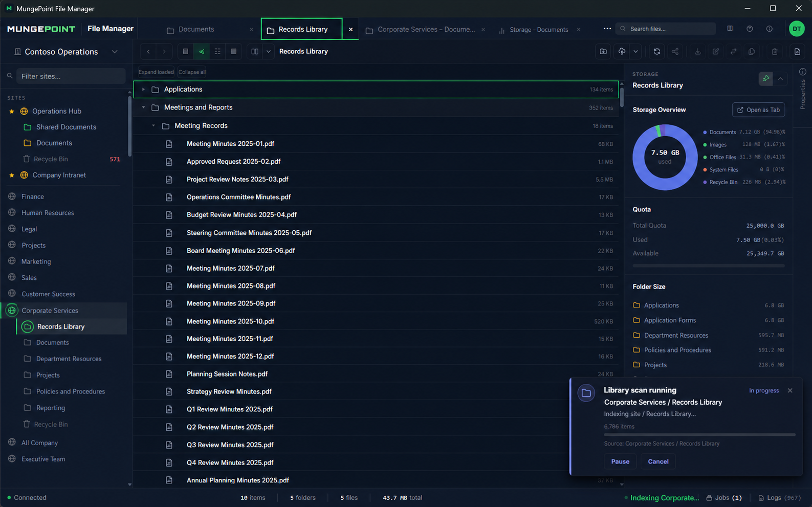The height and width of the screenshot is (507, 812).
Task: Click the new folder icon in toolbar
Action: click(603, 51)
